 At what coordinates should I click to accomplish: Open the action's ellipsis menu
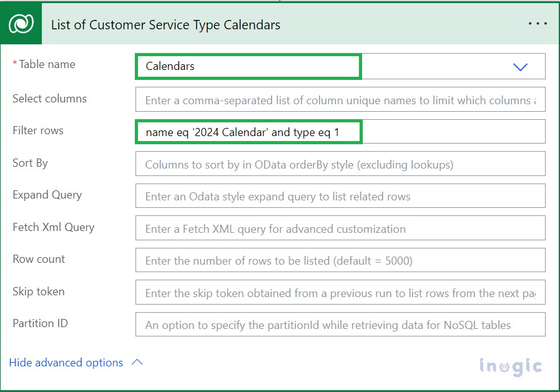537,23
